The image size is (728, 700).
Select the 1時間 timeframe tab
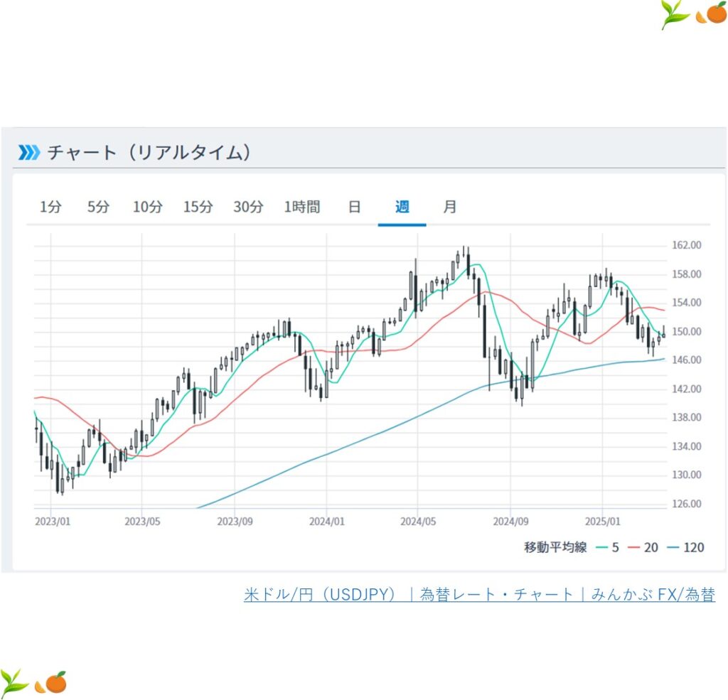[301, 207]
